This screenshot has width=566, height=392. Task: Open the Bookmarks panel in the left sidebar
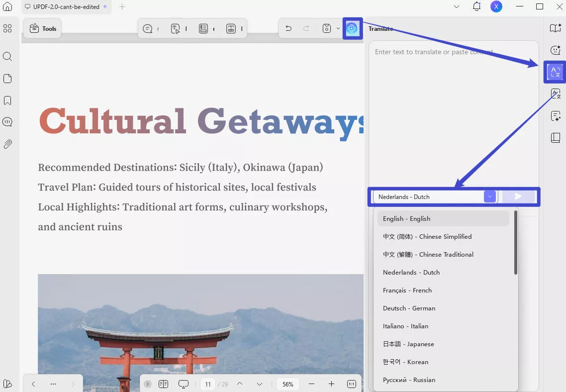click(7, 100)
